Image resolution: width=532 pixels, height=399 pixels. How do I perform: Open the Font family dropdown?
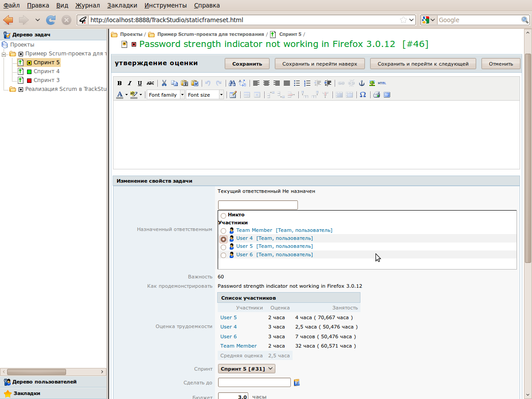tap(166, 95)
